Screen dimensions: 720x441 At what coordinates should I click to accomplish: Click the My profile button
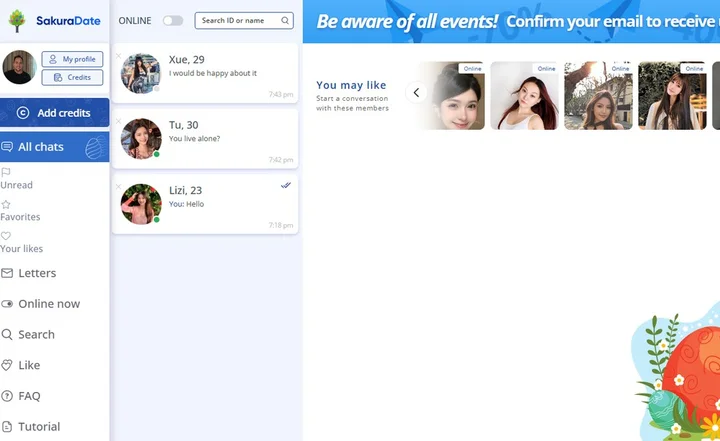[x=72, y=59]
